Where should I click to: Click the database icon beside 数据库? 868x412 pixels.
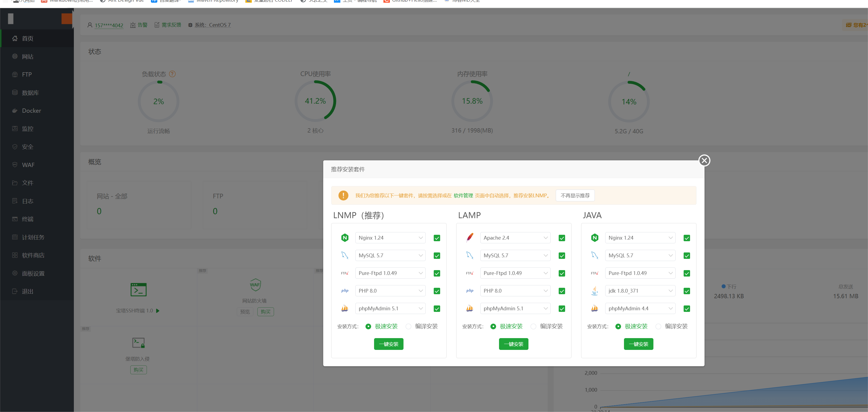tap(15, 92)
